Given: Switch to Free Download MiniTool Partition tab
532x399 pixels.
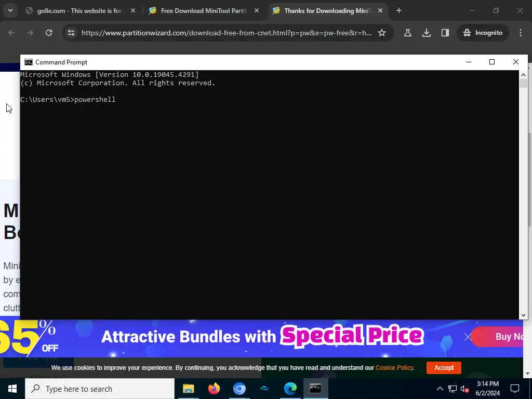Looking at the screenshot, I should click(x=204, y=11).
